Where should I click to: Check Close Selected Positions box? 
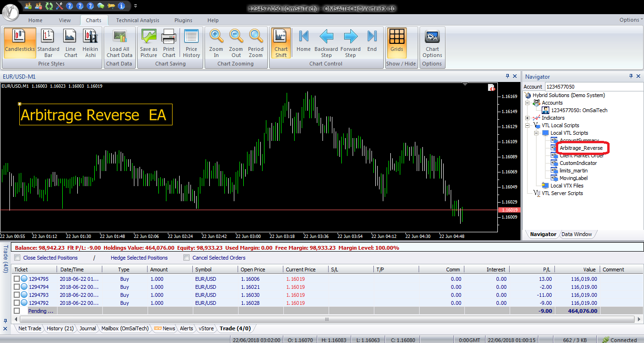tap(17, 258)
